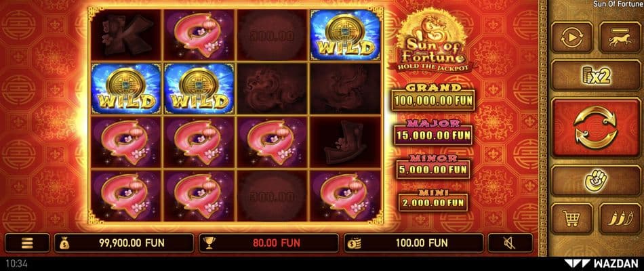The width and height of the screenshot is (644, 271).
Task: Activate the x2 gamble button
Action: click(x=595, y=75)
